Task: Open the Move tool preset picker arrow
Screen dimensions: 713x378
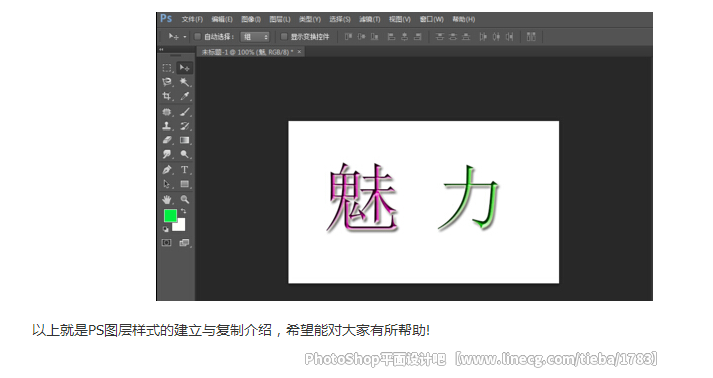Action: [185, 37]
